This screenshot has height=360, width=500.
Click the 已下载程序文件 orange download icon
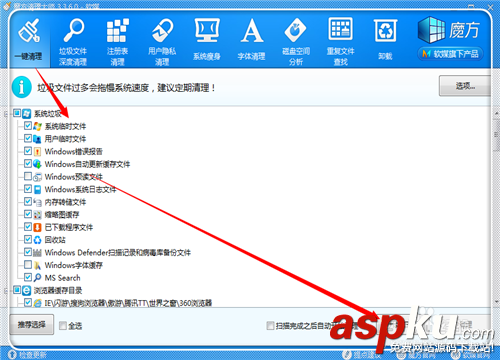click(x=37, y=227)
